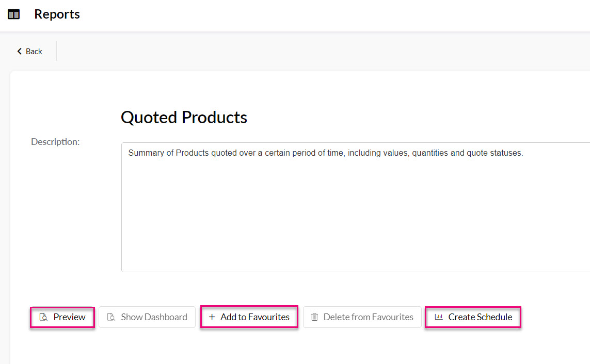Click the Description field label
Viewport: 590px width, 364px height.
click(55, 142)
